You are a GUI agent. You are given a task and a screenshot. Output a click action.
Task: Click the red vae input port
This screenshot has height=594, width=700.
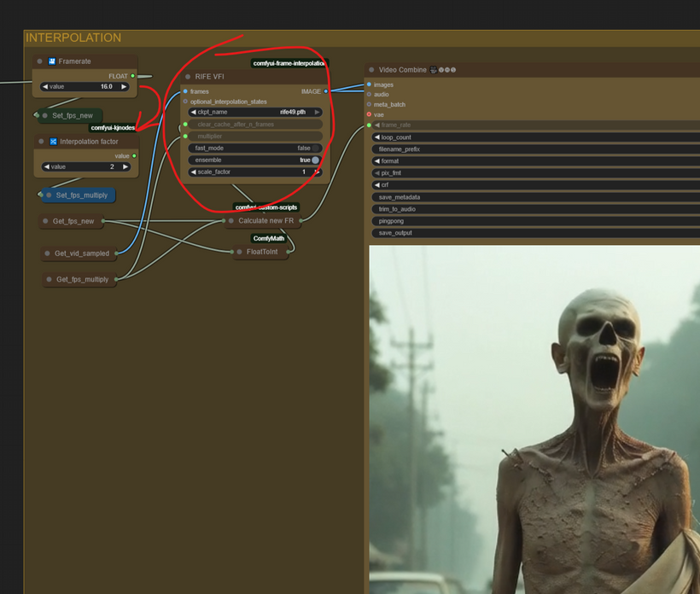coord(369,114)
